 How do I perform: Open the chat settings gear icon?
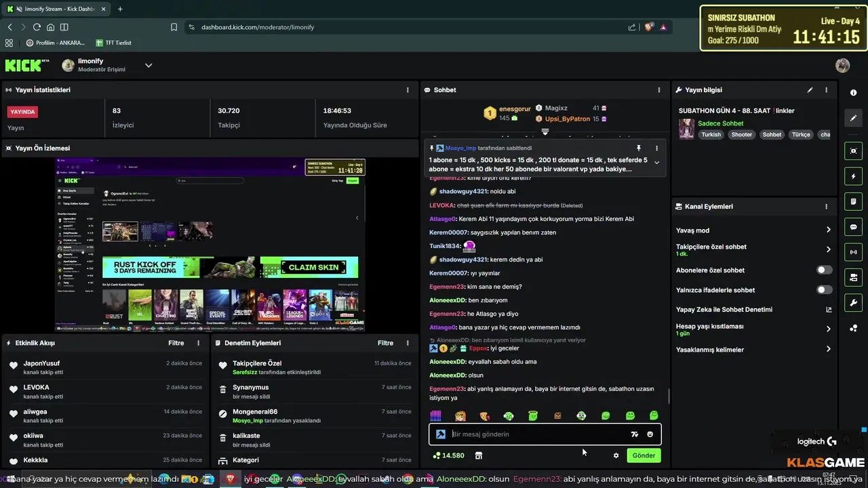(616, 455)
